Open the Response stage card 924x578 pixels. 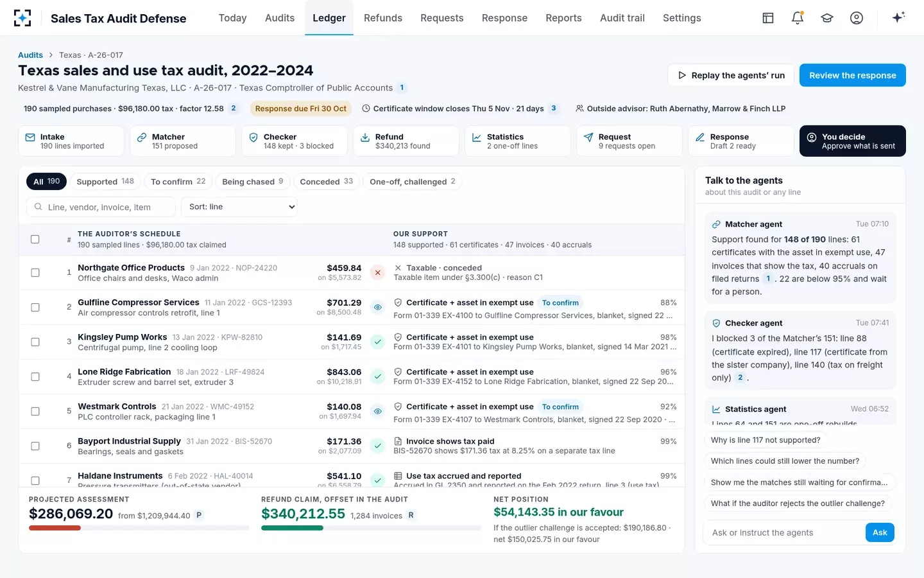[x=741, y=141]
